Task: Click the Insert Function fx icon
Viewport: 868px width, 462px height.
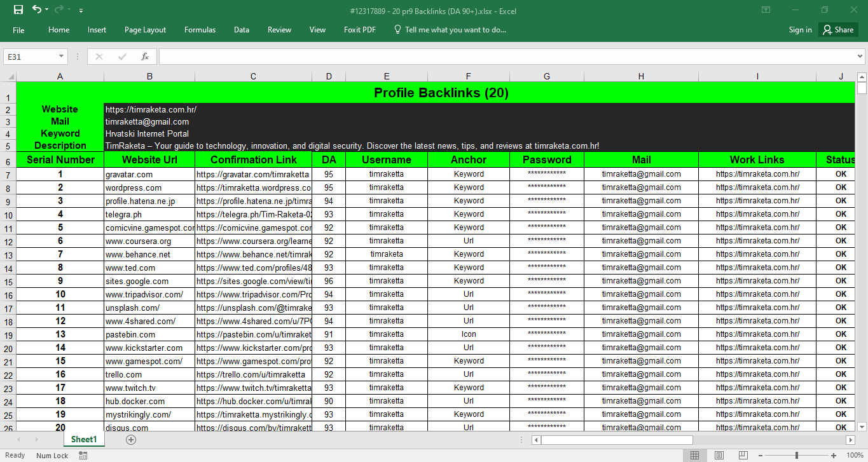Action: tap(145, 57)
